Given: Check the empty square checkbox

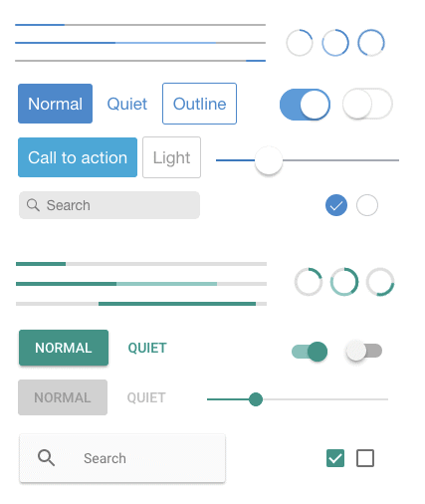Looking at the screenshot, I should [365, 458].
